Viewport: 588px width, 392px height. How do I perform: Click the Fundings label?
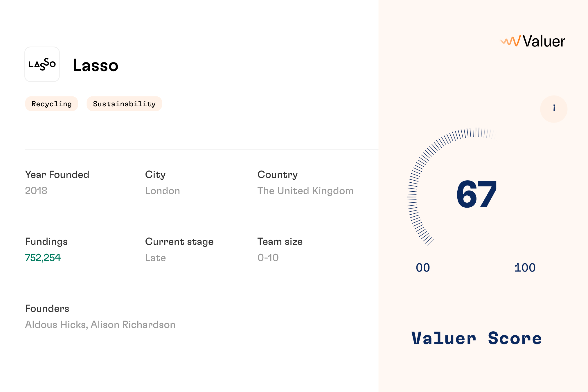coord(46,242)
